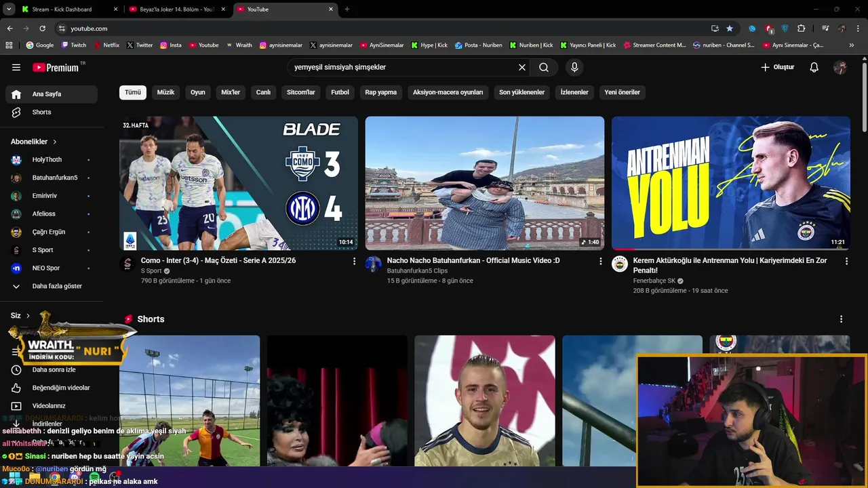
Task: Open Daha sonra izle list
Action: [52, 369]
